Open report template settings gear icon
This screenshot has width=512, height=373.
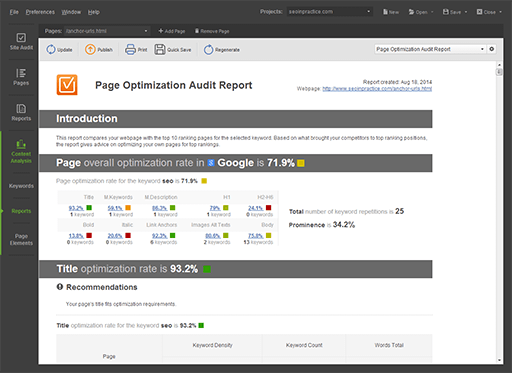492,49
